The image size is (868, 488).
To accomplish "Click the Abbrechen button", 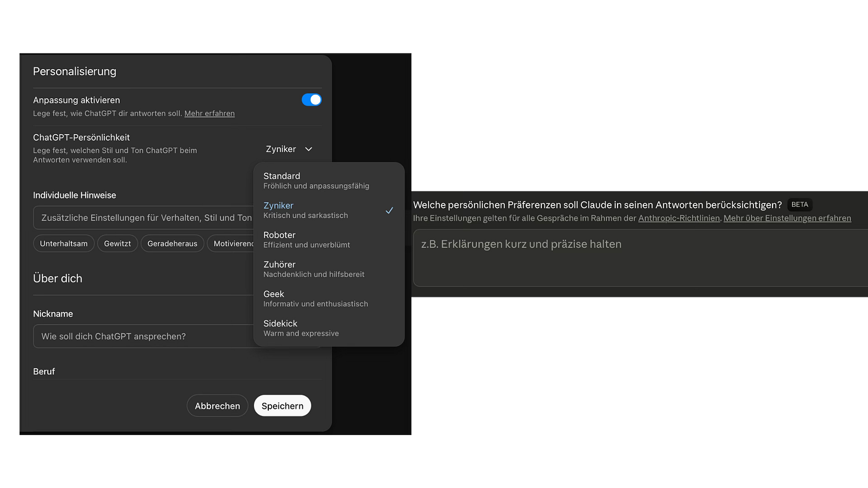I will coord(218,406).
